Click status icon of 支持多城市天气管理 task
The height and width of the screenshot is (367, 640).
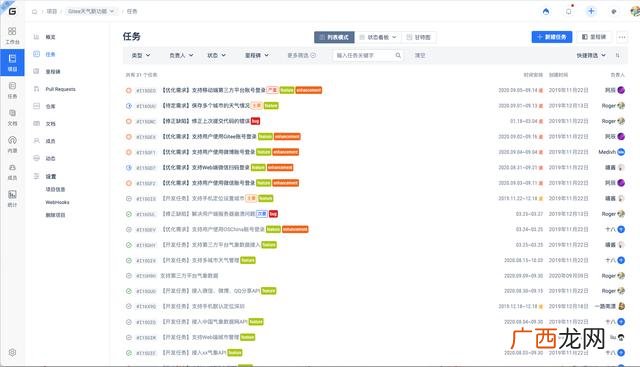pyautogui.click(x=129, y=260)
